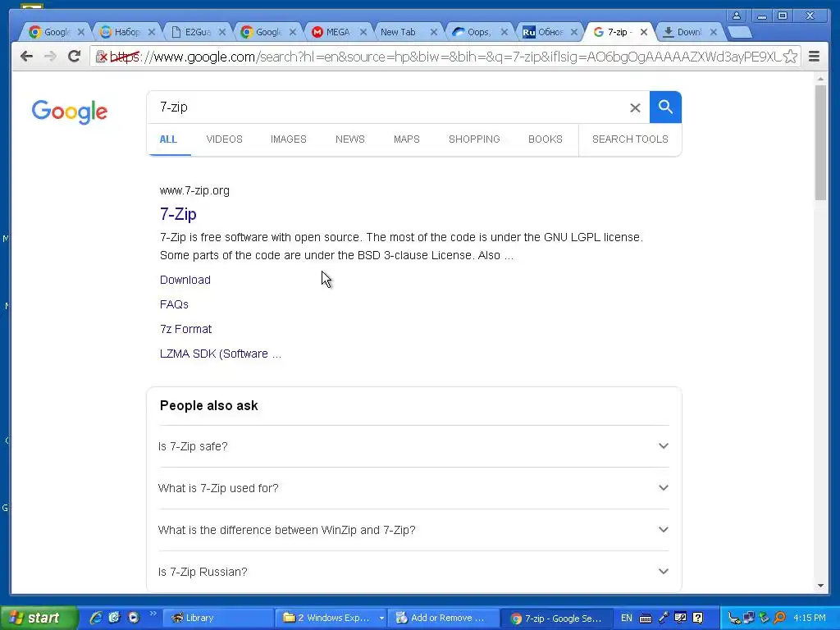Click the Google logo

pyautogui.click(x=69, y=112)
